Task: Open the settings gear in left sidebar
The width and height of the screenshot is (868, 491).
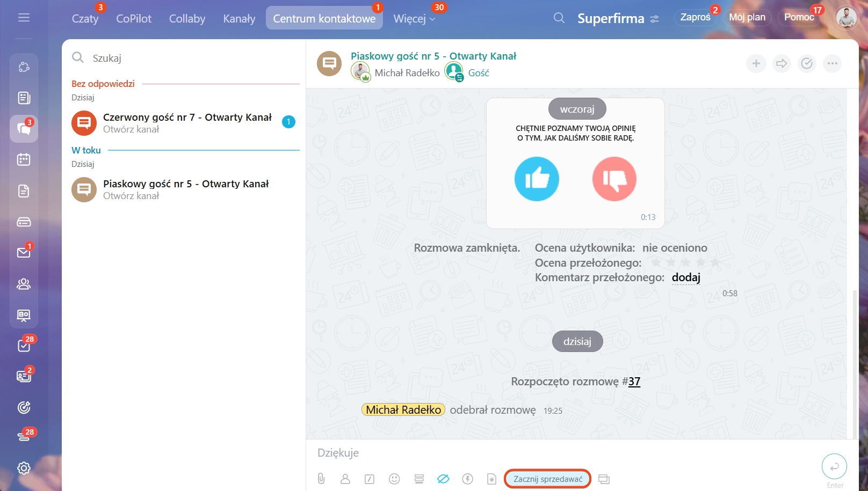Action: click(x=24, y=468)
